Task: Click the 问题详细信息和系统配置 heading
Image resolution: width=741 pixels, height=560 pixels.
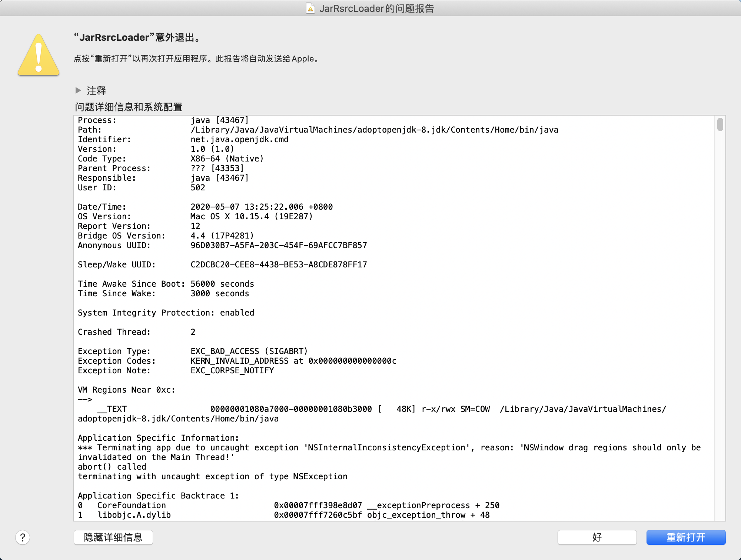Action: click(x=129, y=107)
